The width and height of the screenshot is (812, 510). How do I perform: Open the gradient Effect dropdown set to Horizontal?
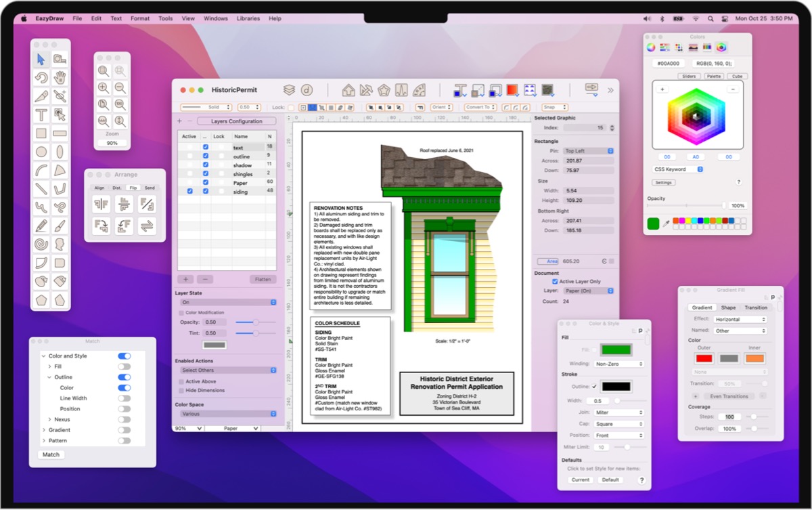click(x=740, y=319)
